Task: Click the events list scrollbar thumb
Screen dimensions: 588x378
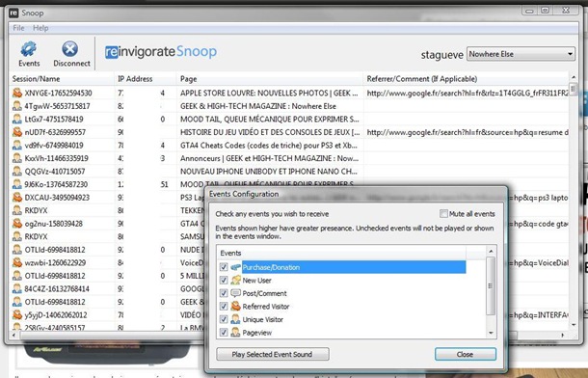Action: [491, 286]
